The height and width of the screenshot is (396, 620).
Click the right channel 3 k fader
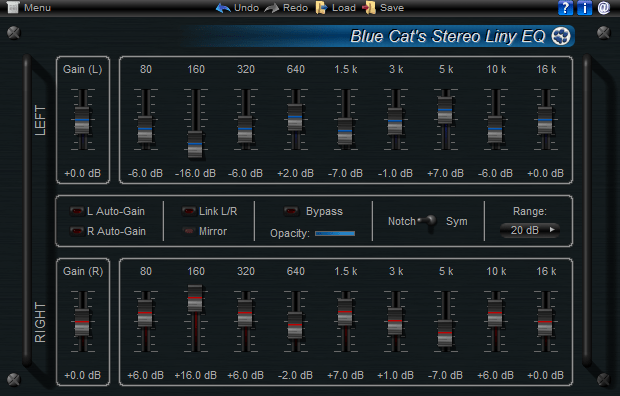(x=395, y=321)
